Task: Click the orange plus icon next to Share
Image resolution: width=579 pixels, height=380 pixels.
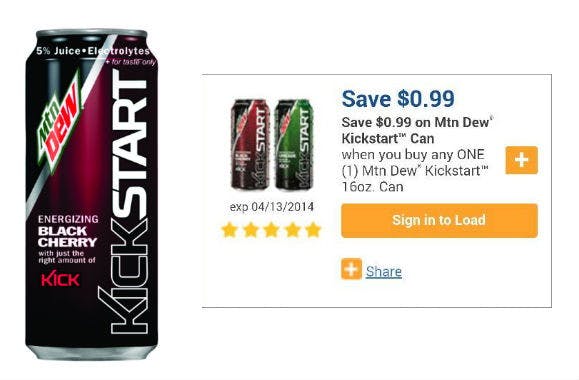Action: 351,269
